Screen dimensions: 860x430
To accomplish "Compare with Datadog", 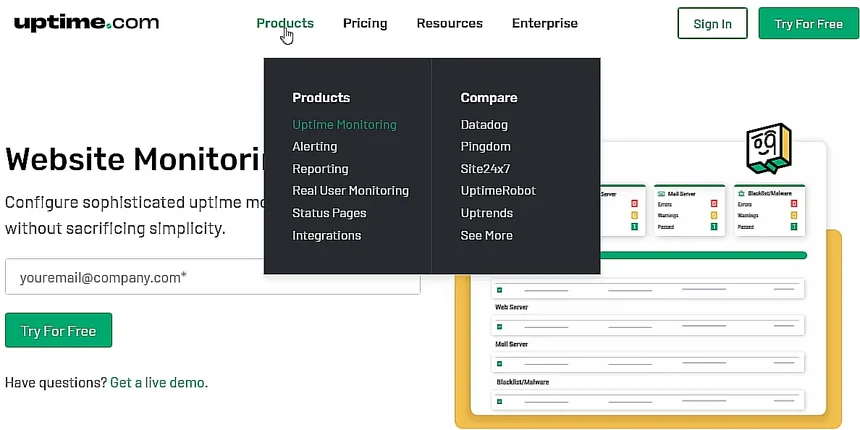I will tap(484, 125).
